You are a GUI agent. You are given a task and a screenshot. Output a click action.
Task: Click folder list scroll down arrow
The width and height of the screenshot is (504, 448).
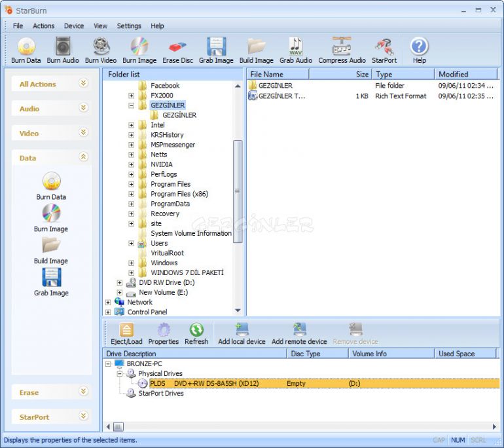tap(238, 310)
